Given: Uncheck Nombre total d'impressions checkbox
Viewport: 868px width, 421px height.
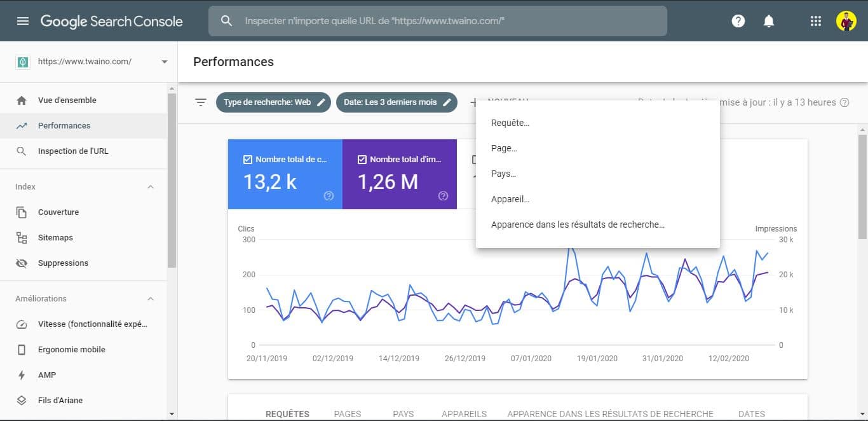Looking at the screenshot, I should click(x=362, y=160).
